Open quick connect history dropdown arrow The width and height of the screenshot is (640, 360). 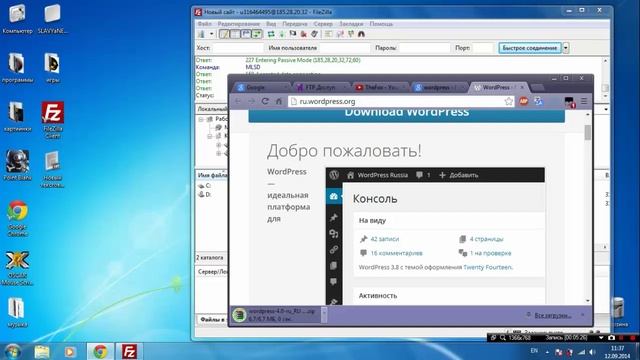pyautogui.click(x=566, y=48)
